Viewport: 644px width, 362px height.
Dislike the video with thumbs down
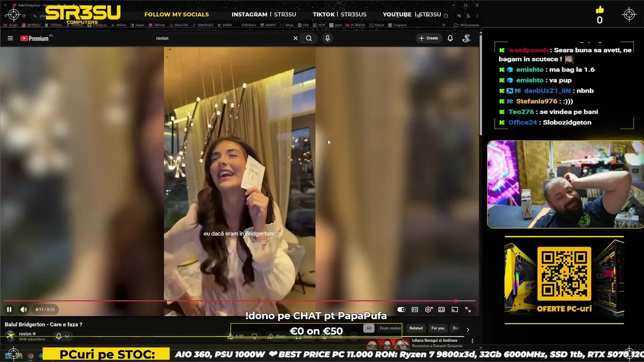(255, 336)
